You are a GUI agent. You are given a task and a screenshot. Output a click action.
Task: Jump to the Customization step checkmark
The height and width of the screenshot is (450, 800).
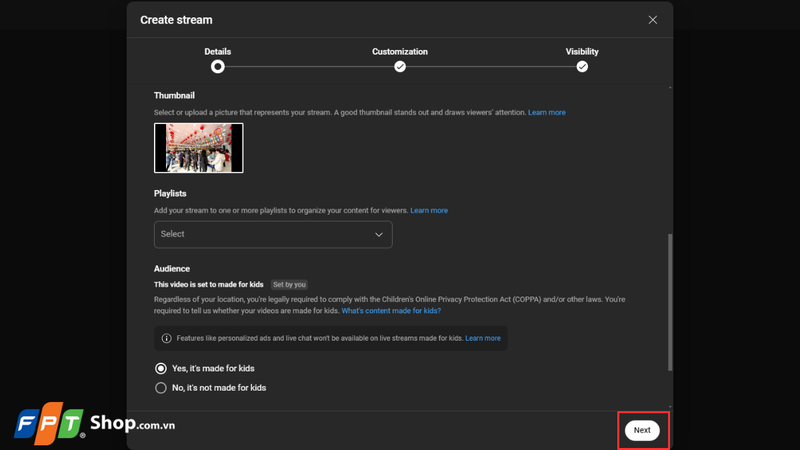point(400,67)
